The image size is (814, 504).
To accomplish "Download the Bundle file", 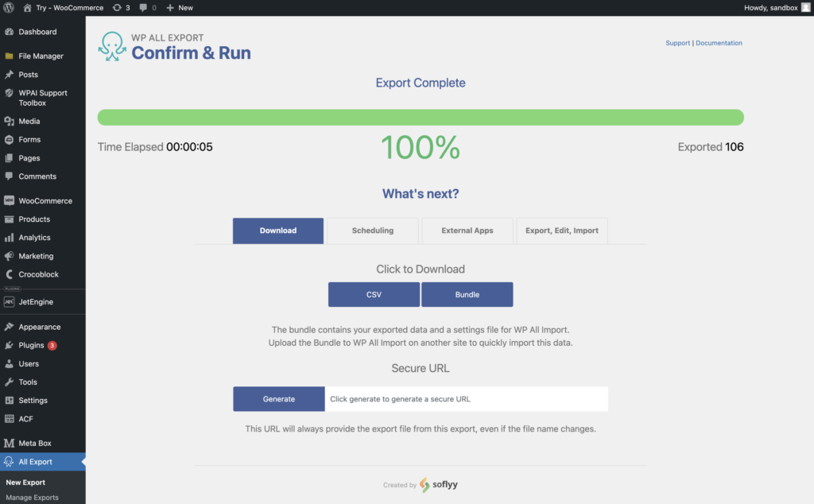I will [467, 294].
